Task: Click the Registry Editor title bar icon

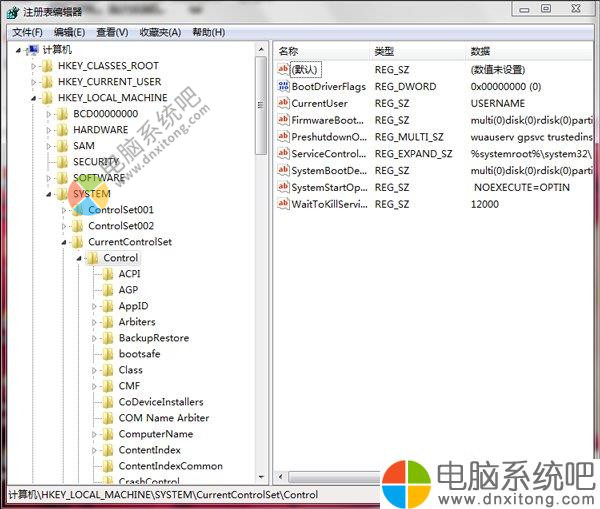Action: tap(12, 11)
